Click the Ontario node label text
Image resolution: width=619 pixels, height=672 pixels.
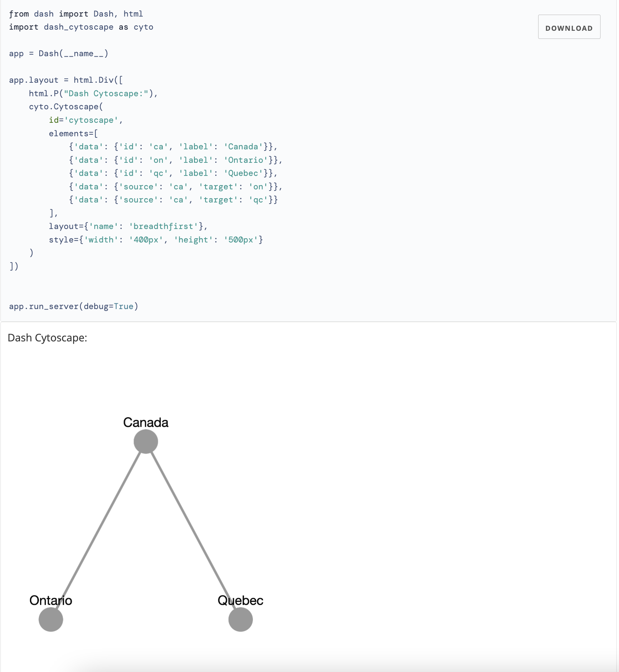(x=51, y=600)
